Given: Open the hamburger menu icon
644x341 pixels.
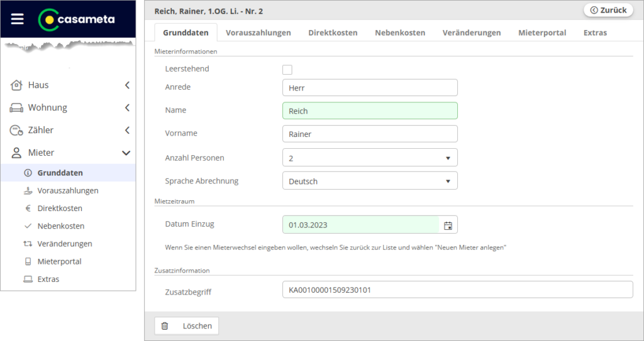Looking at the screenshot, I should (x=17, y=19).
